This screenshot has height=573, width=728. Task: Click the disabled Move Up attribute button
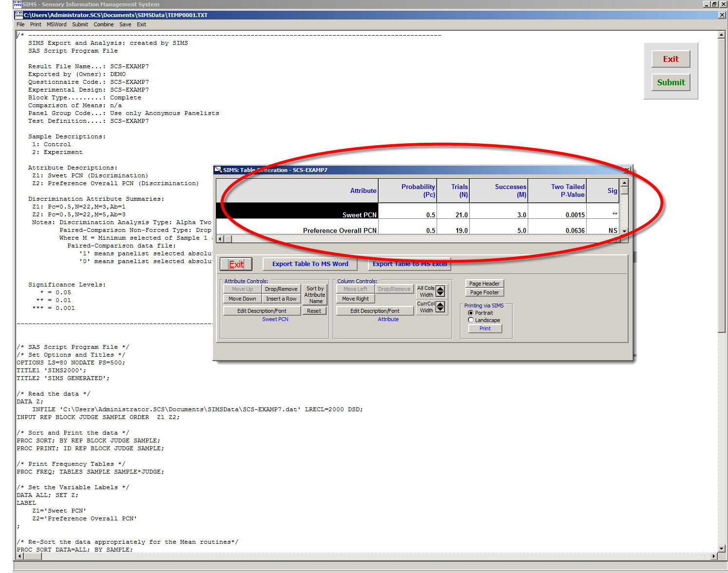click(242, 289)
